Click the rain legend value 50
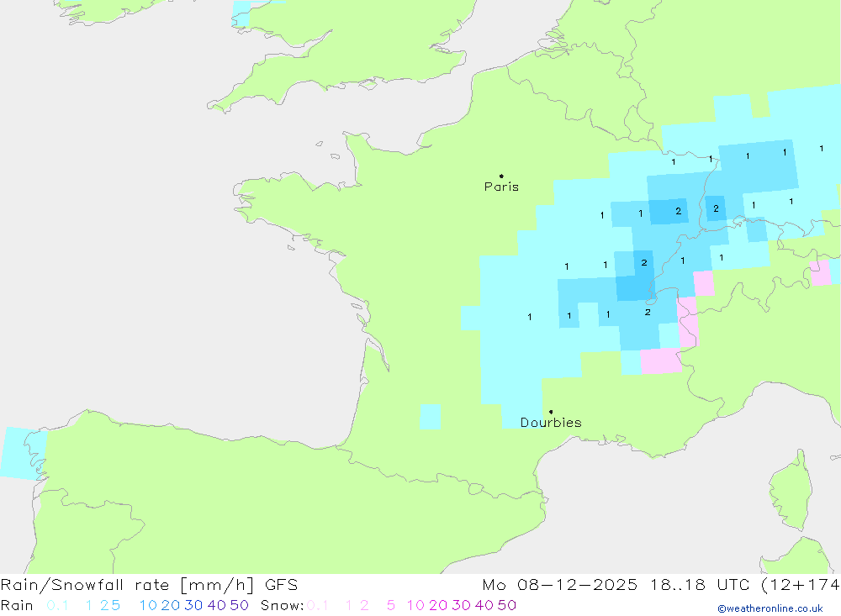This screenshot has width=841, height=616. (x=239, y=605)
